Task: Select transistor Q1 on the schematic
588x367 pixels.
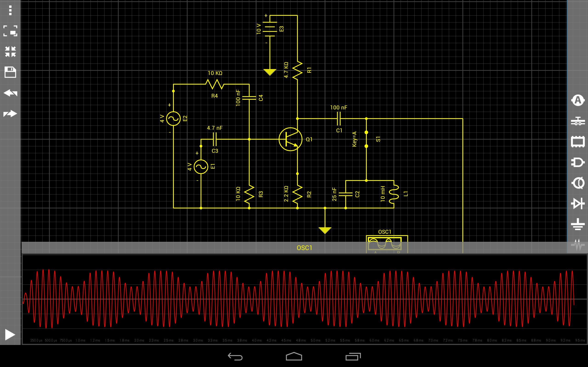Action: coord(290,139)
